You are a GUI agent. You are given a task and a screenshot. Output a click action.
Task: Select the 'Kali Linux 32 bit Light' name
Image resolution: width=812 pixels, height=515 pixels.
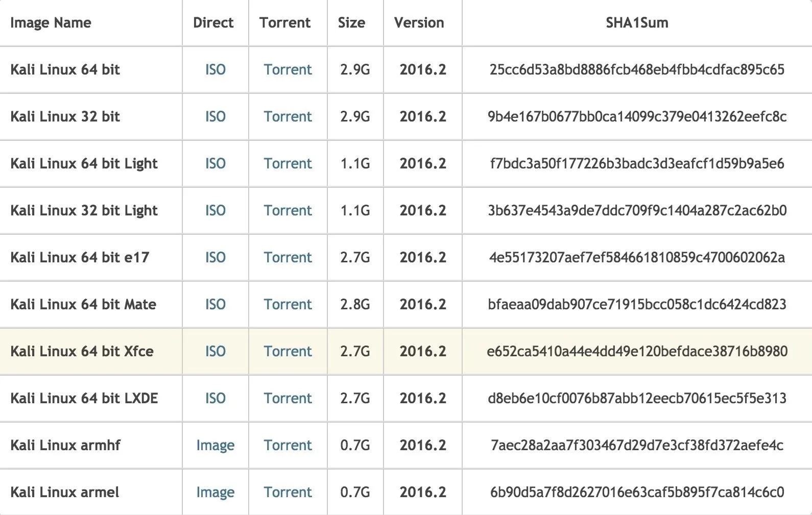[x=84, y=211]
